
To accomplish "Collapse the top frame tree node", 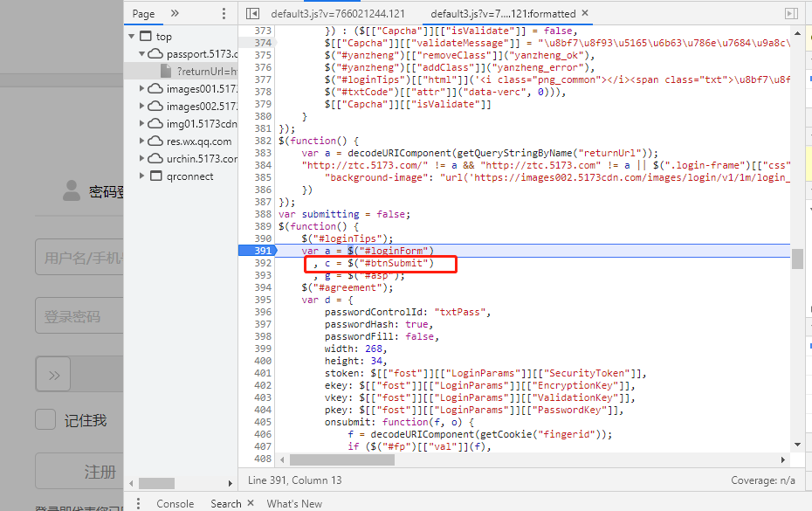I will point(132,37).
